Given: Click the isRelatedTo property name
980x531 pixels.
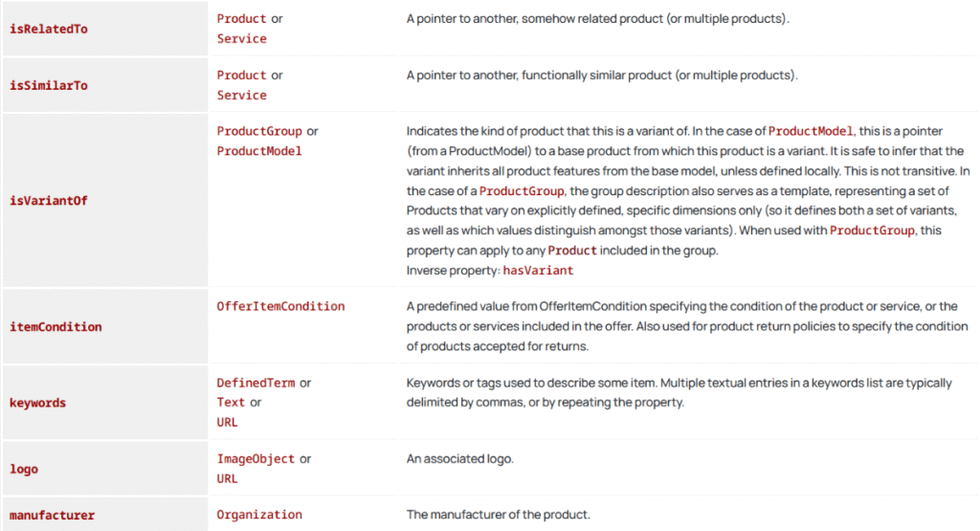Looking at the screenshot, I should tap(49, 29).
